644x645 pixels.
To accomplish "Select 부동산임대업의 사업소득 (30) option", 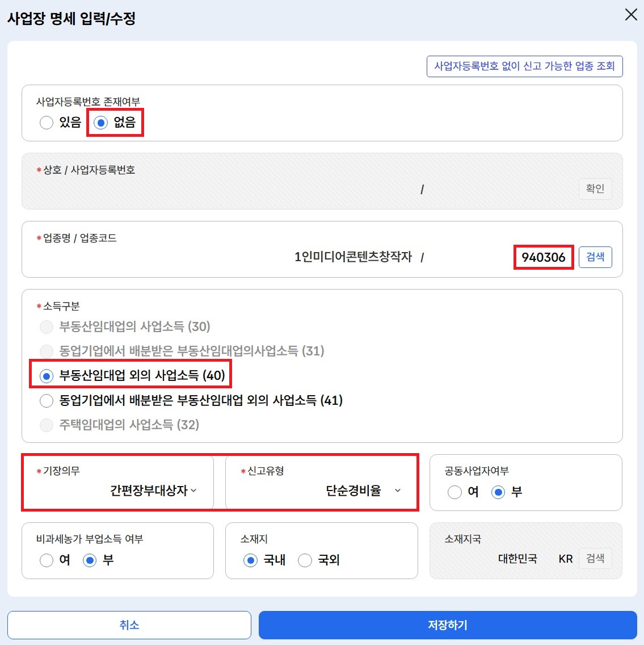I will click(47, 326).
